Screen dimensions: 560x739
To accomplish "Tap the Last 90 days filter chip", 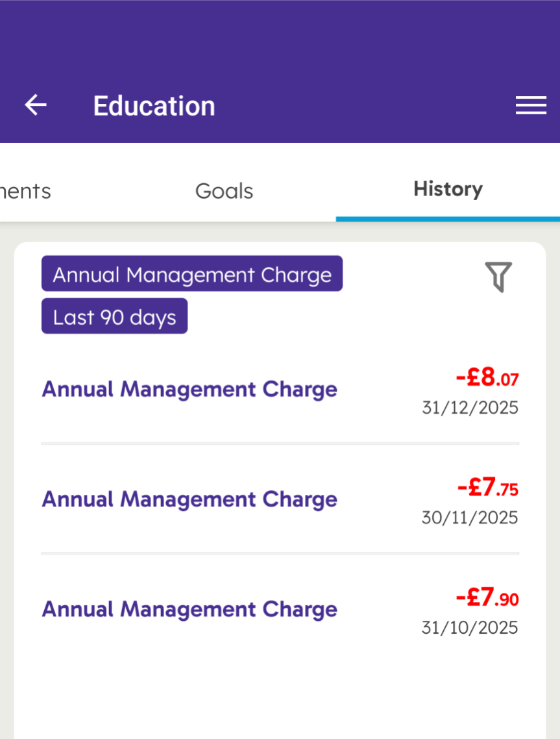I will pos(115,317).
